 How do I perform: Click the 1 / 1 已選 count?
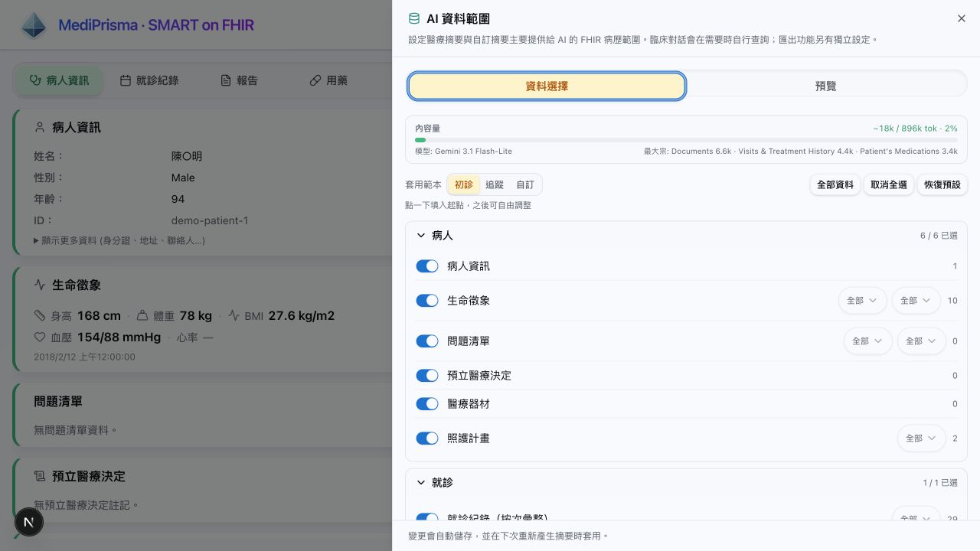[x=940, y=483]
